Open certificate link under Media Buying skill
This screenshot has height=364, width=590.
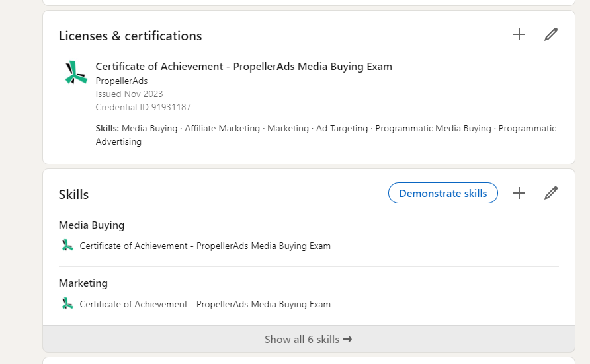pyautogui.click(x=205, y=246)
